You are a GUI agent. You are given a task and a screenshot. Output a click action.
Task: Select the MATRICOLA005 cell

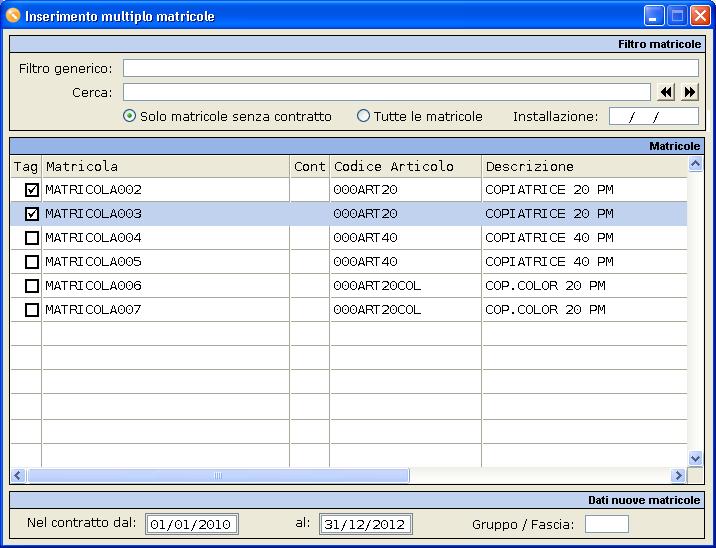tap(166, 262)
